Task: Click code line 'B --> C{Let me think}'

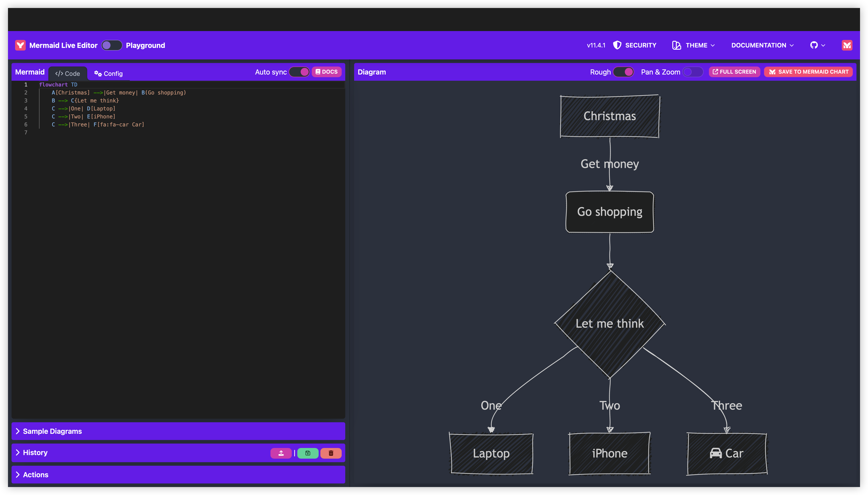Action: click(x=85, y=101)
